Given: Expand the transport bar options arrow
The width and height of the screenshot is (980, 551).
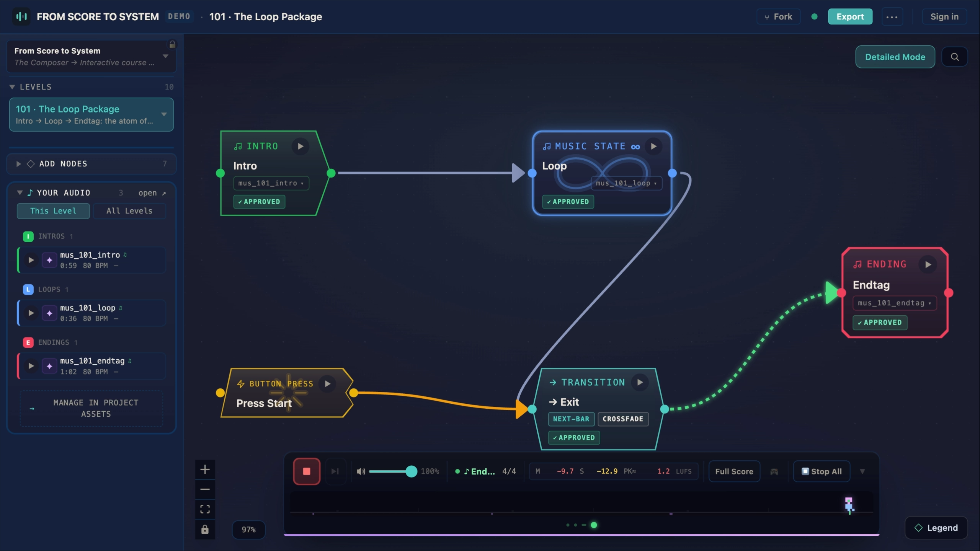Looking at the screenshot, I should pos(862,471).
